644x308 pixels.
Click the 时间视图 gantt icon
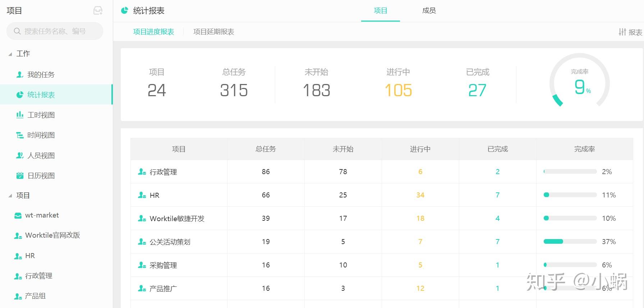[20, 135]
